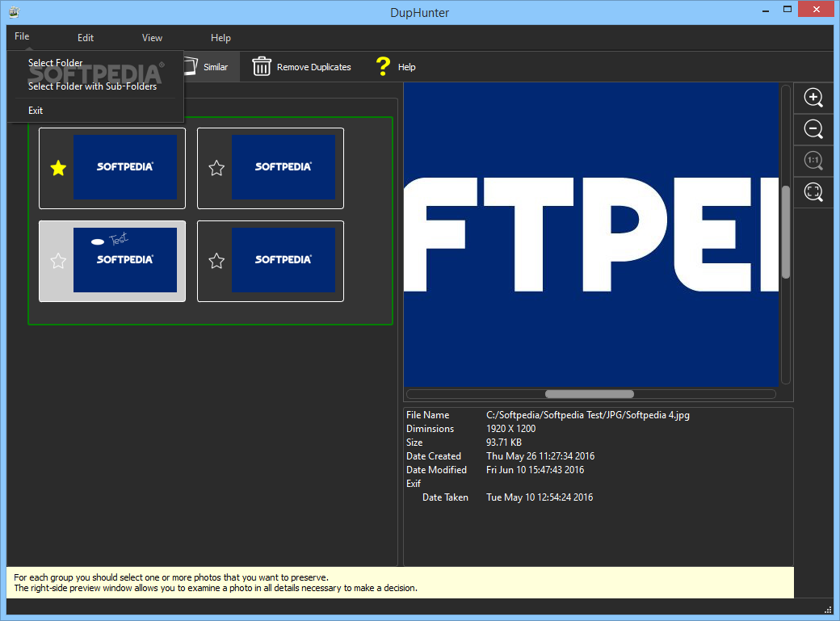Click the 'Exif' label in file details
The height and width of the screenshot is (621, 840).
[x=413, y=484]
